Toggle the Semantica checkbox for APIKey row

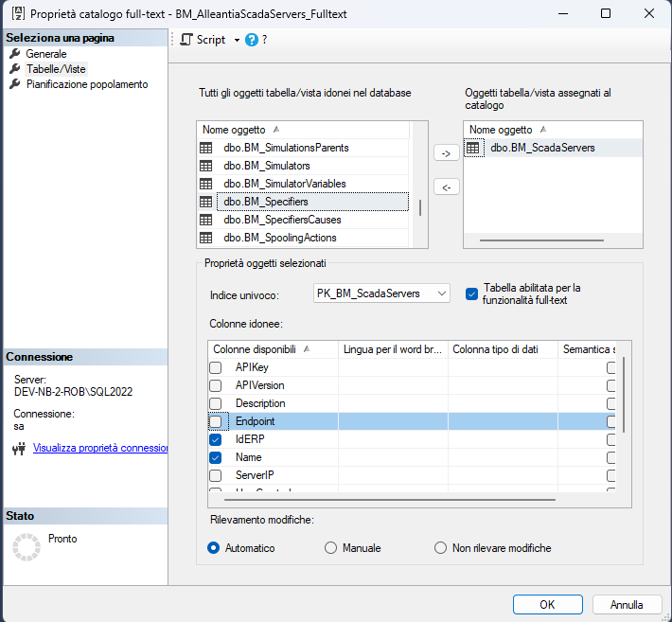coord(611,367)
